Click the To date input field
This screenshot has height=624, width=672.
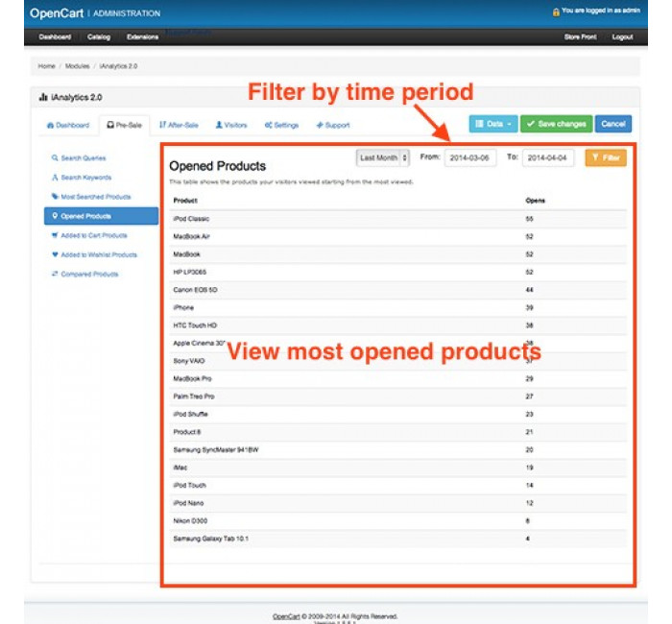[548, 157]
